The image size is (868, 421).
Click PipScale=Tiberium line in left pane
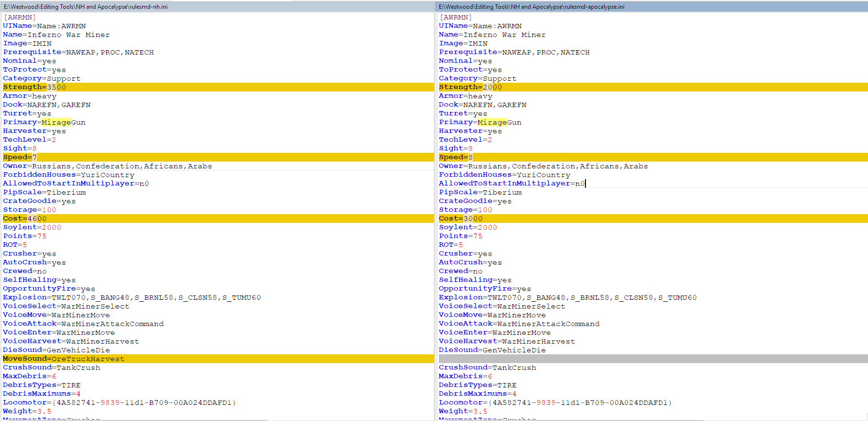tap(44, 192)
